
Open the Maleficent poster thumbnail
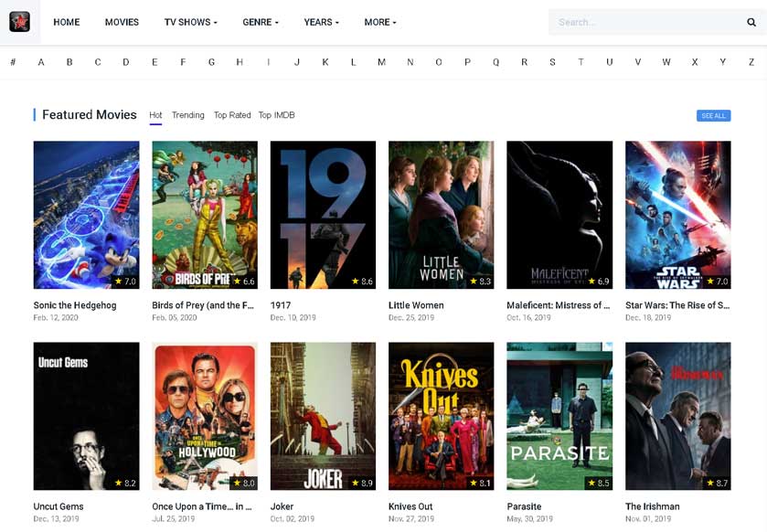point(559,215)
